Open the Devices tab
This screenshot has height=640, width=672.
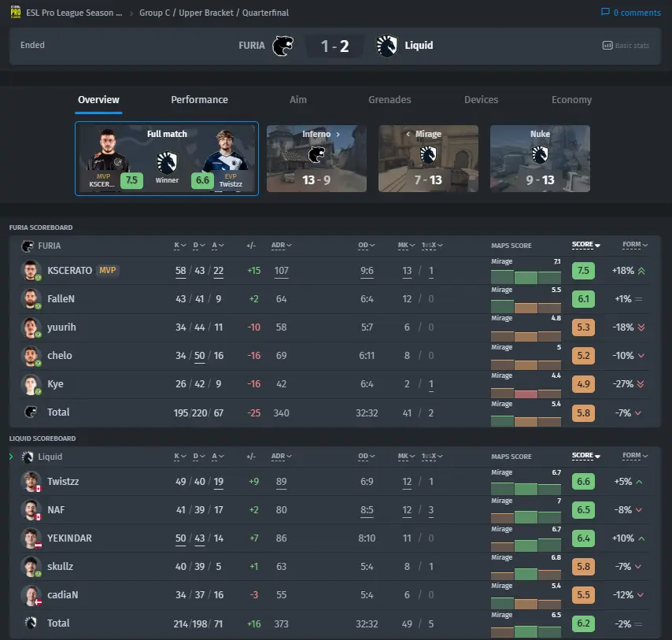[x=482, y=100]
